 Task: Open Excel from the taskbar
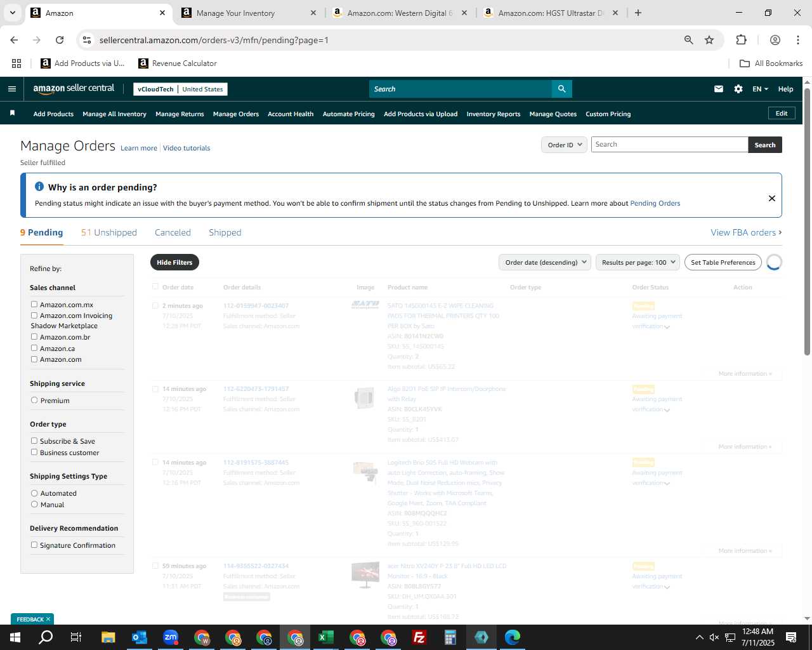[x=326, y=637]
